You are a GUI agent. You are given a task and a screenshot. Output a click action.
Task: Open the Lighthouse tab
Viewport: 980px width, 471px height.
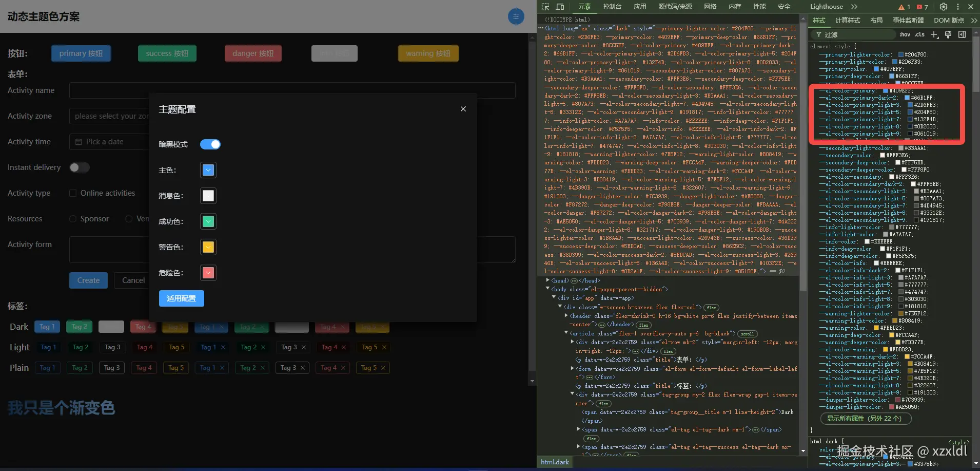(826, 7)
